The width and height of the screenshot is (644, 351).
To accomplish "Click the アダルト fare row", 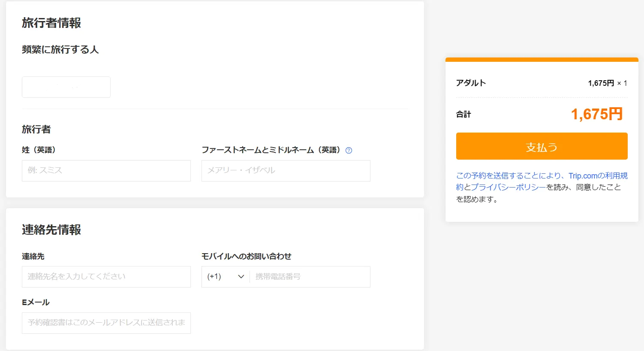I will (x=471, y=83).
